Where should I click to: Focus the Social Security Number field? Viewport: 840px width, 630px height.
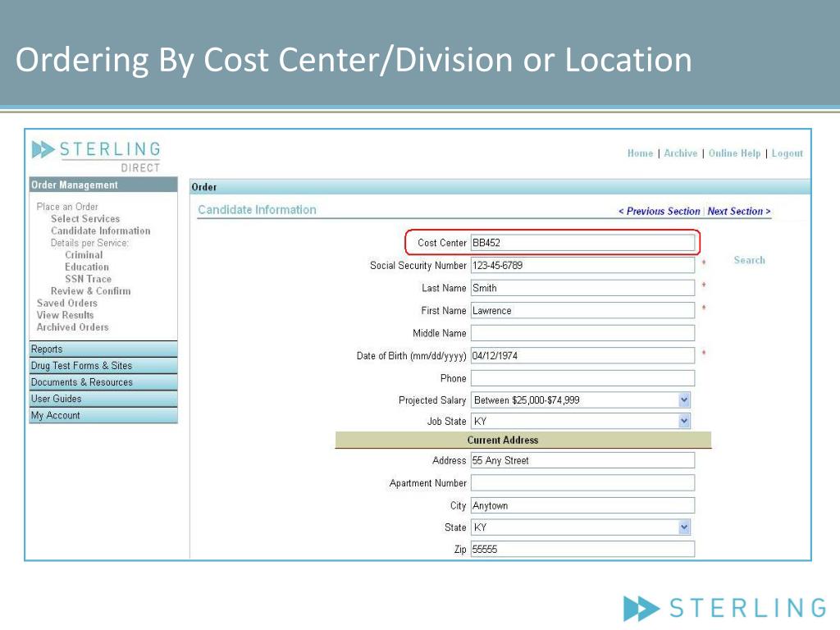[583, 265]
